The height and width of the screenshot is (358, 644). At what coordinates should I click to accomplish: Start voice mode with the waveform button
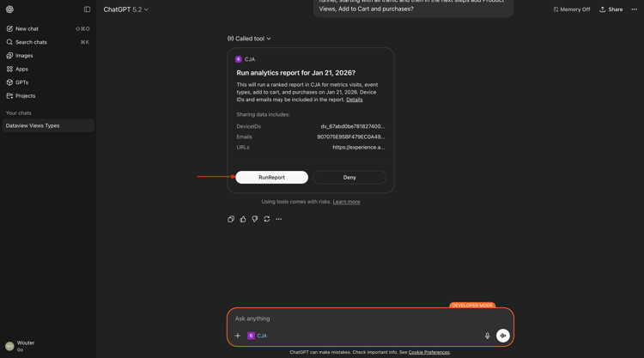tap(502, 336)
